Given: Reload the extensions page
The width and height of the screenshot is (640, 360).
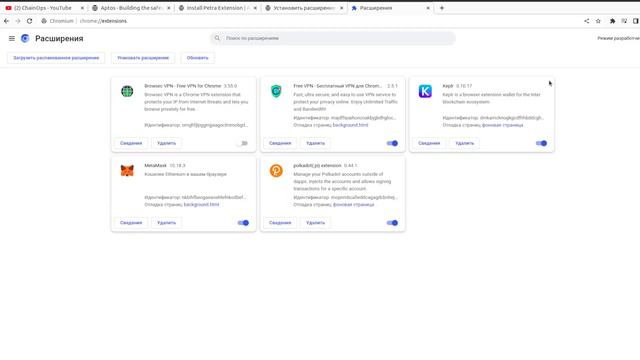Looking at the screenshot, I should (x=29, y=21).
